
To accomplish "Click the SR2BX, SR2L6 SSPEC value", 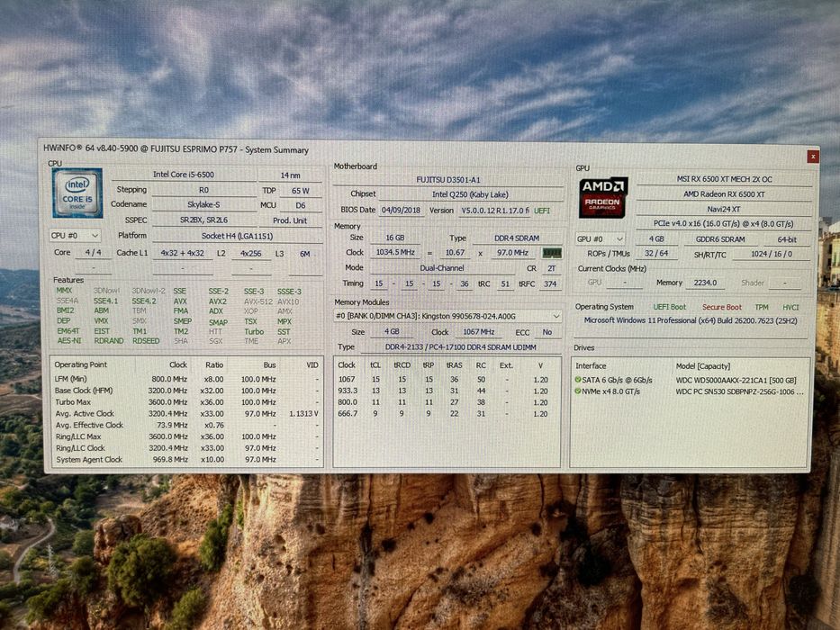I will [x=203, y=220].
